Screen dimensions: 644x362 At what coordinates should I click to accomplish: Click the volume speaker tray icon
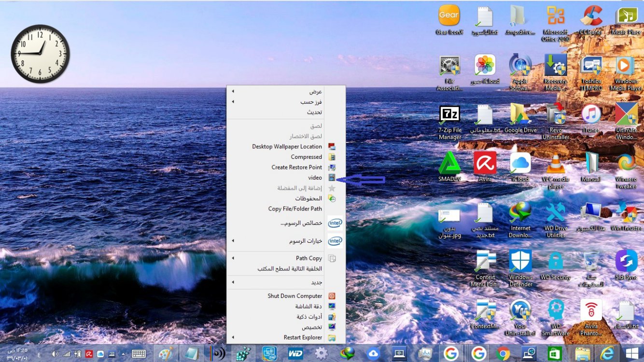tap(55, 354)
